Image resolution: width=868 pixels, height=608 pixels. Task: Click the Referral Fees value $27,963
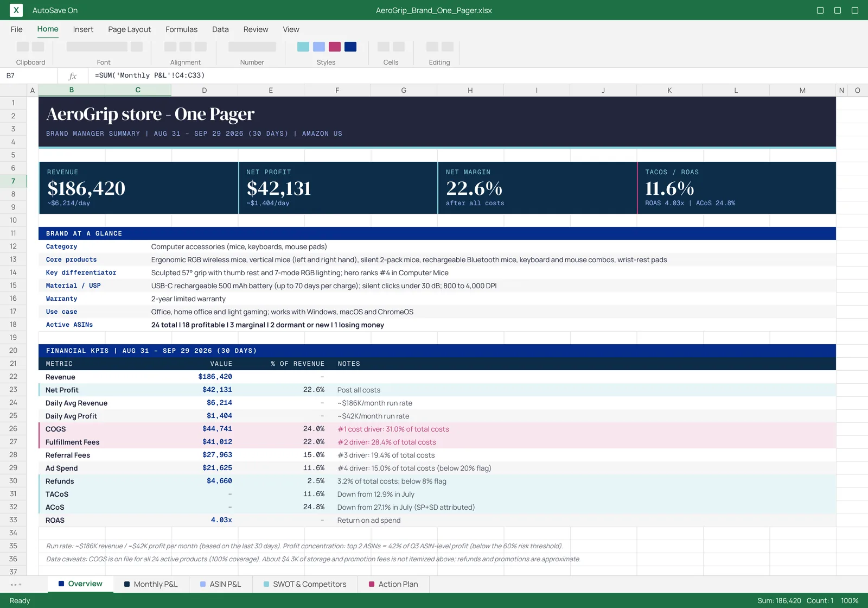[217, 455]
